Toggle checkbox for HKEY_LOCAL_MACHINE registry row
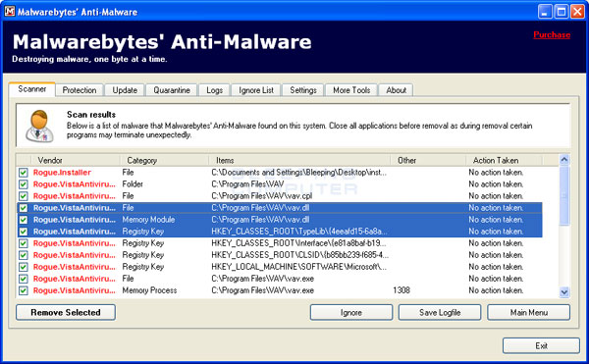Viewport: 589px width, 364px height. click(24, 267)
